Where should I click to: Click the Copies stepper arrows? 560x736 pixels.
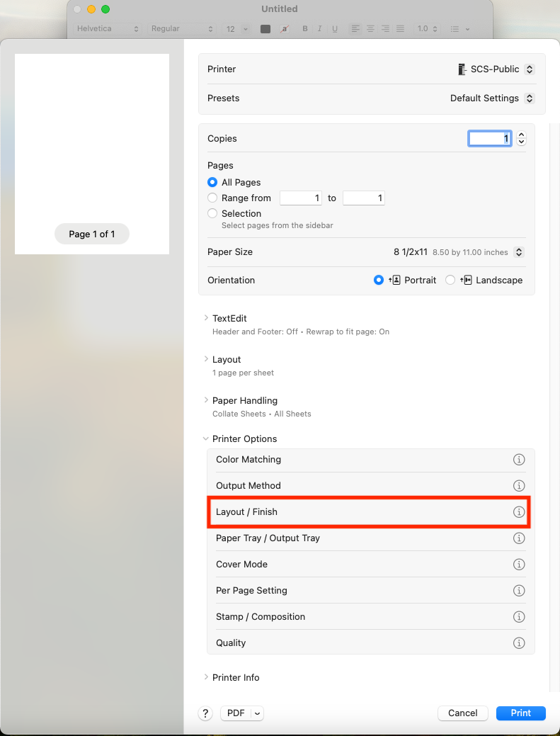521,138
